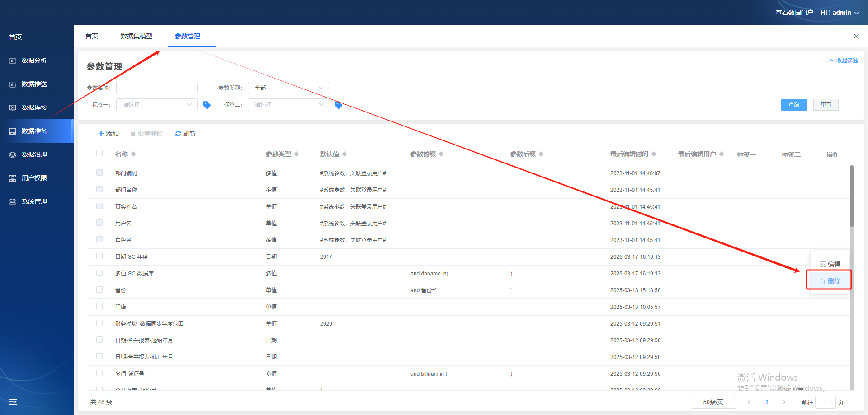Screen dimensions: 868x415
Task: Go to the previous page arrow
Action: 749,402
